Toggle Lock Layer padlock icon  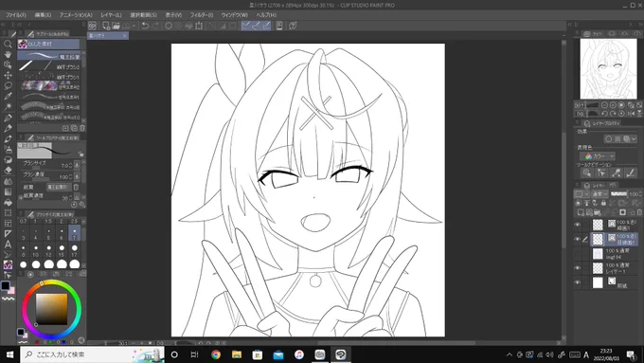(x=603, y=203)
